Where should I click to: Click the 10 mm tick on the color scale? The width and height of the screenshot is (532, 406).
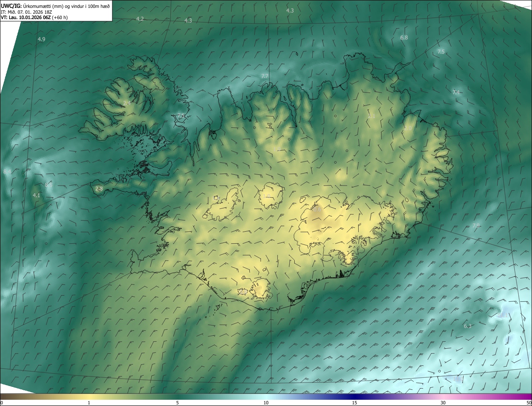266,402
